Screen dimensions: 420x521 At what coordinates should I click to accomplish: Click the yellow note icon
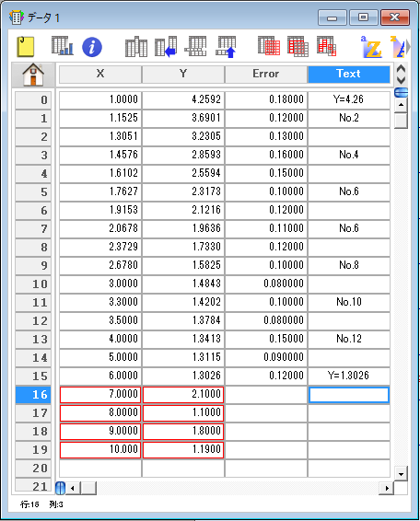(26, 47)
